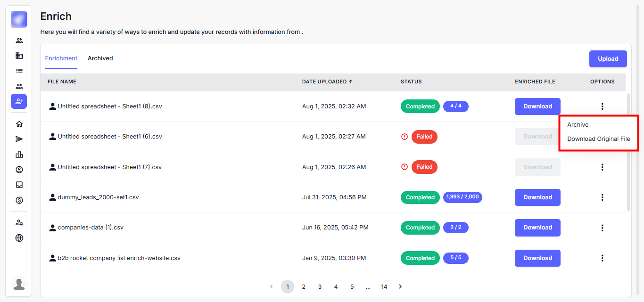Go to page 3 in pagination
This screenshot has height=302, width=644.
pos(320,286)
